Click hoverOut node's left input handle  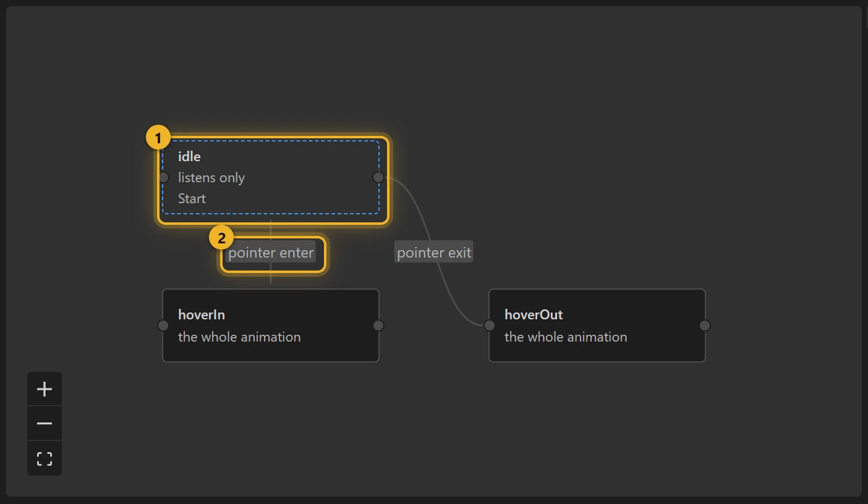click(490, 325)
